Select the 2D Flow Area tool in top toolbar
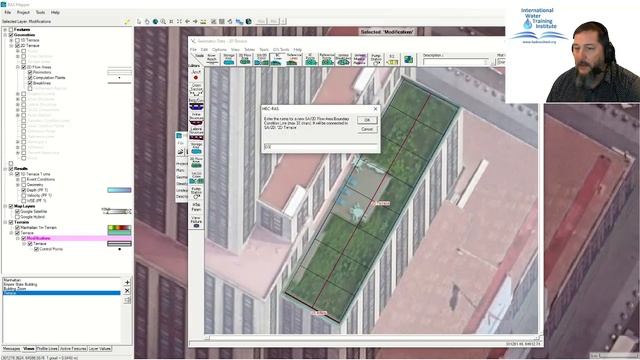640x360 pixels. tap(245, 59)
